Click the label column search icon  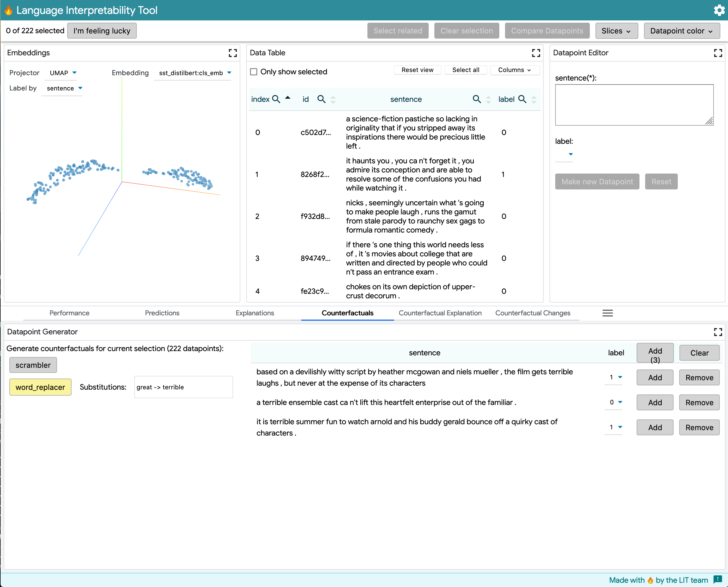[522, 99]
